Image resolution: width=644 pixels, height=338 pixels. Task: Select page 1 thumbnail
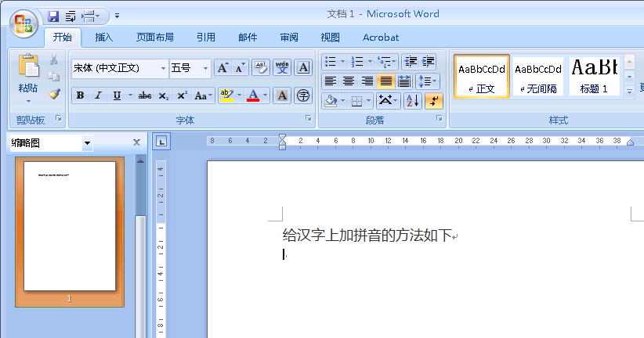[70, 231]
